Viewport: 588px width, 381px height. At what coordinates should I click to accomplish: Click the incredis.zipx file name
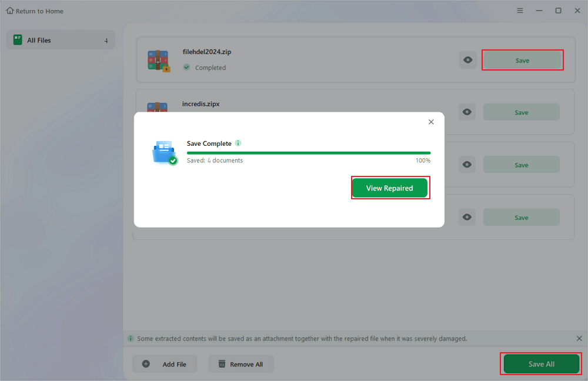click(201, 104)
